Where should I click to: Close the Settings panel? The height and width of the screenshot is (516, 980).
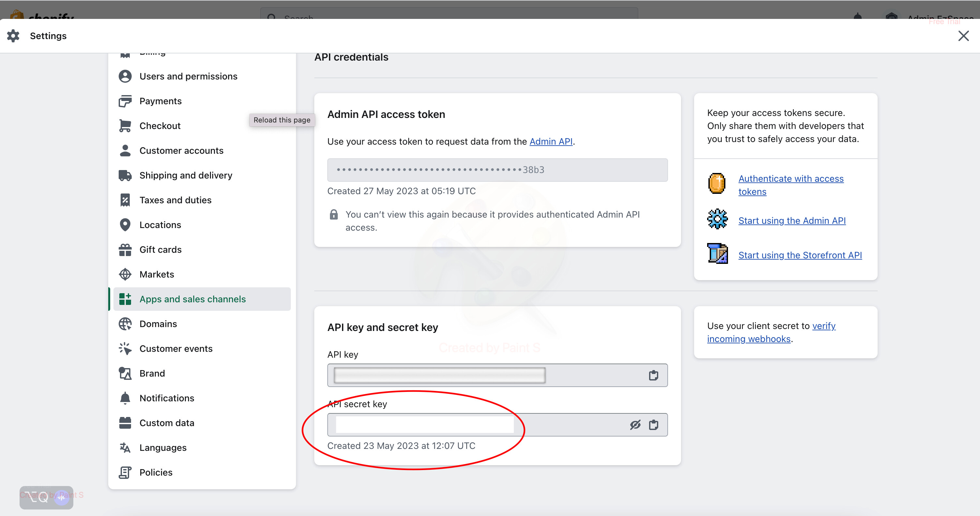click(963, 36)
